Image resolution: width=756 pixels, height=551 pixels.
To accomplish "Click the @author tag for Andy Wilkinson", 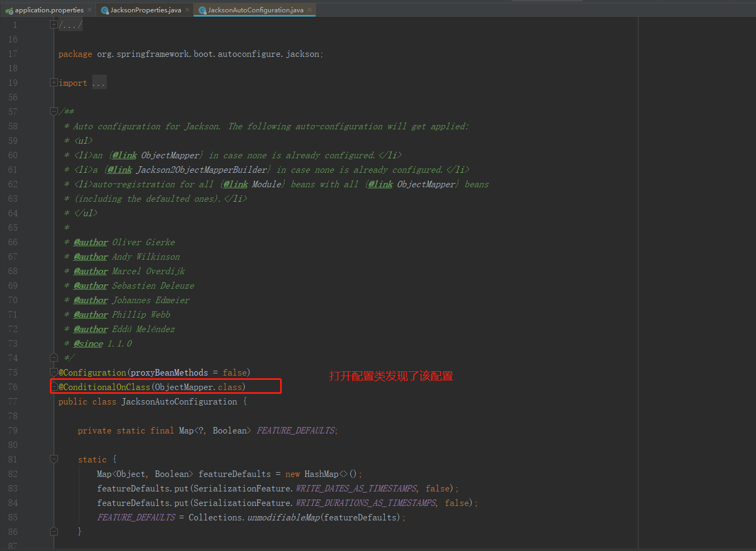I will pyautogui.click(x=91, y=256).
